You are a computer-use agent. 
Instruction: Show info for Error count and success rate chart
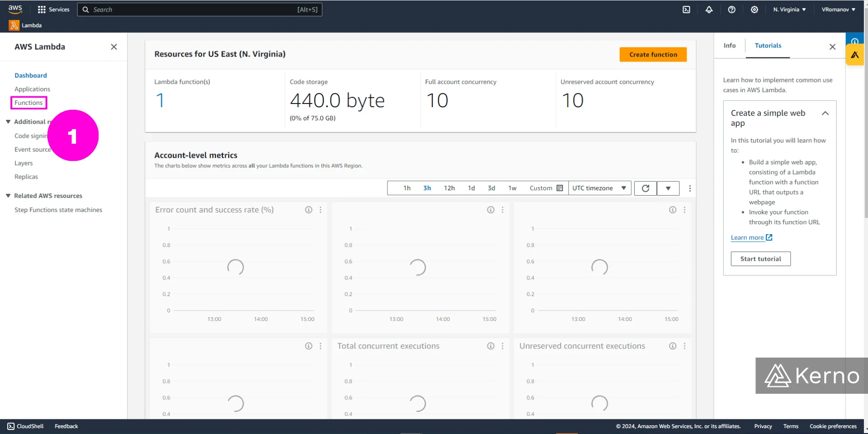[308, 210]
